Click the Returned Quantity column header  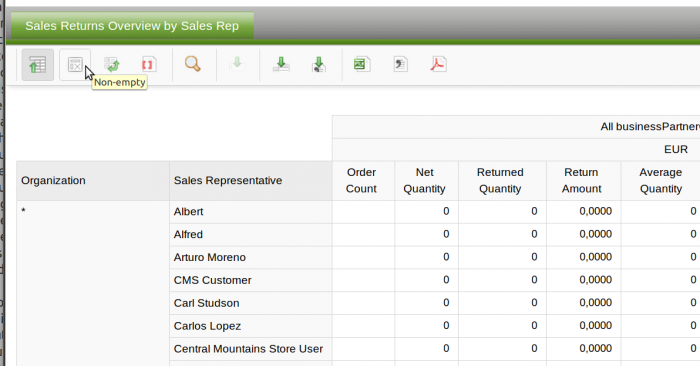[x=502, y=181]
